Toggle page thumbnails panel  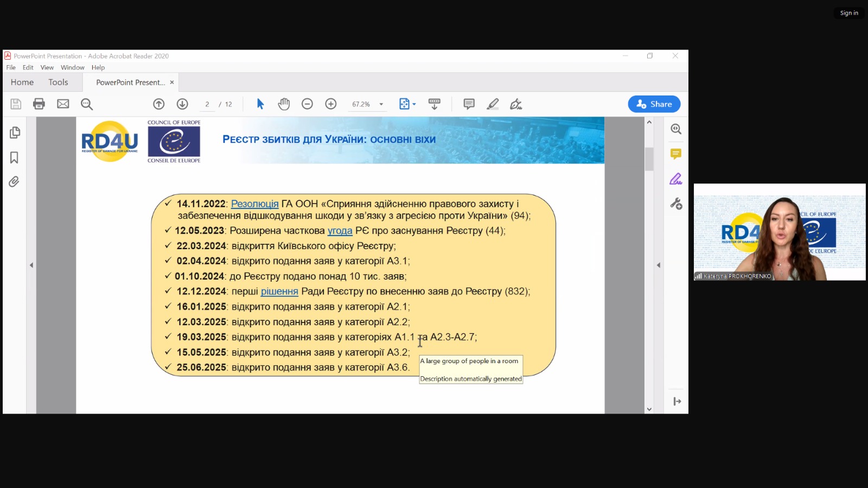coord(15,133)
